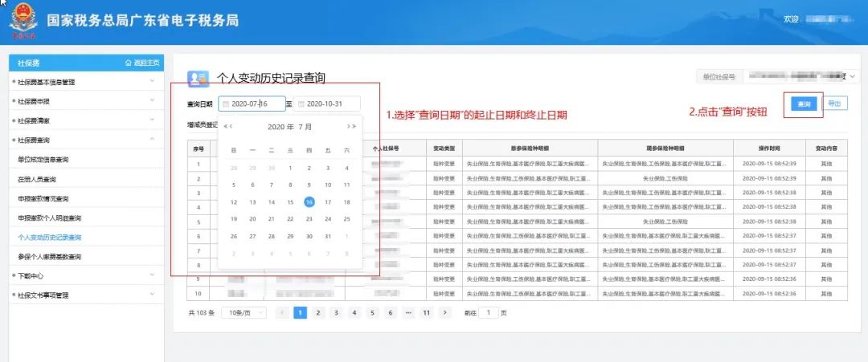This screenshot has width=868, height=362.
Task: Click the 共 103 条 total count text
Action: tap(202, 313)
